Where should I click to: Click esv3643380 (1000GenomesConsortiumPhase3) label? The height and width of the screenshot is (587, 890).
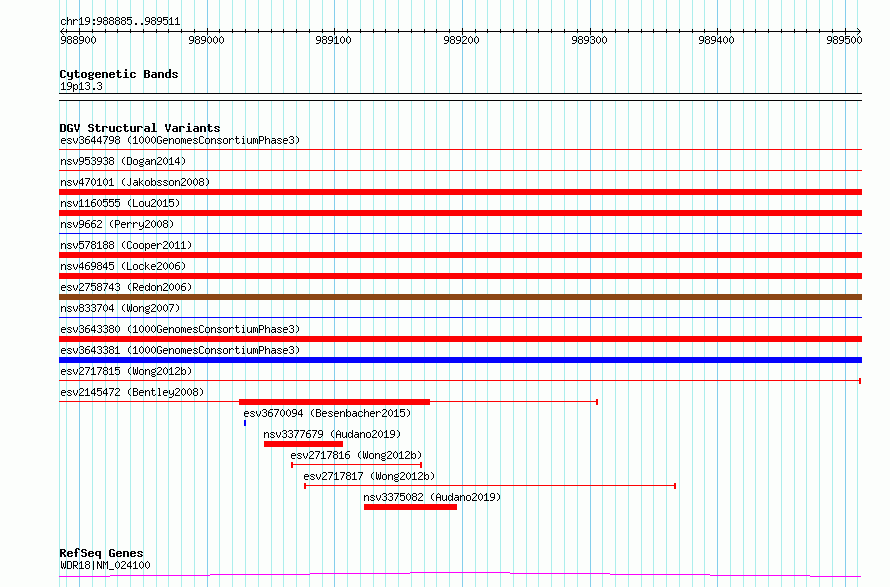click(x=180, y=329)
